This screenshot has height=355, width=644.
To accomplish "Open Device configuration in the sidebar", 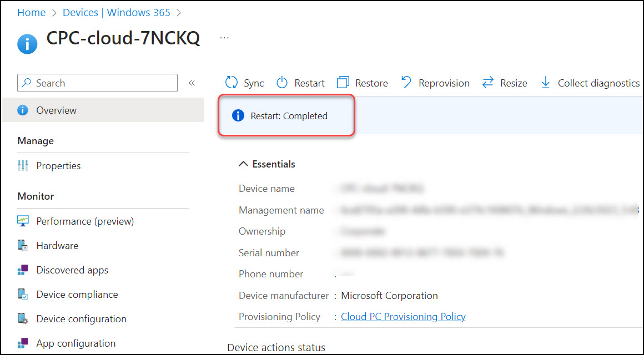I will tap(81, 319).
